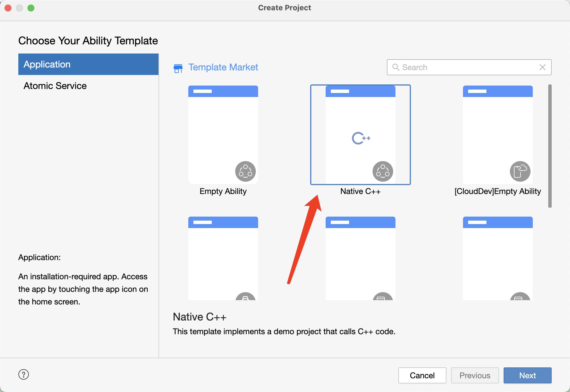
Task: Click the stage-model badge on Empty Ability
Action: (x=245, y=171)
